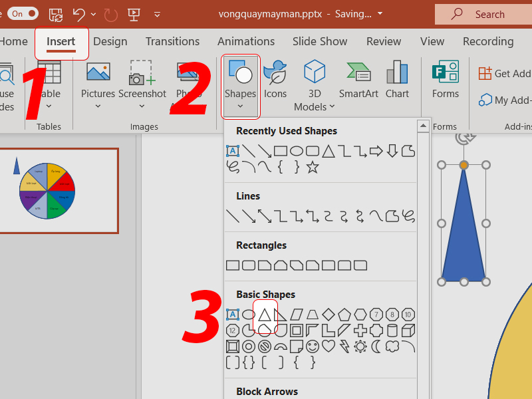Expand the Pictures dropdown menu
Image resolution: width=532 pixels, height=399 pixels.
tap(98, 106)
